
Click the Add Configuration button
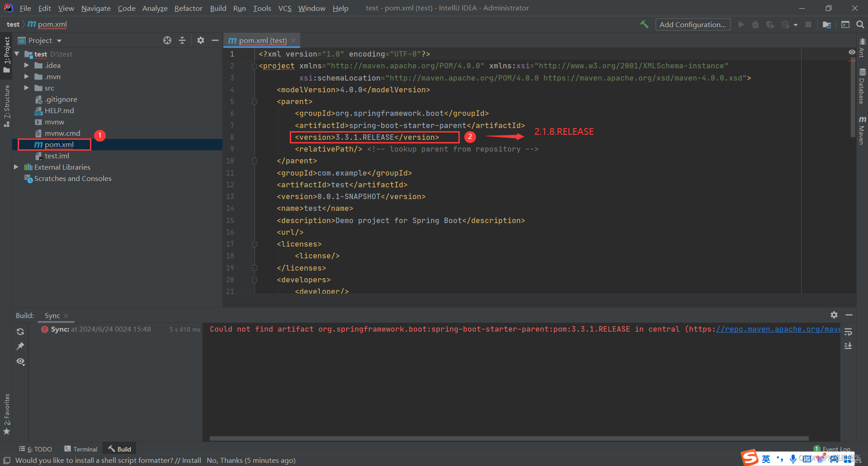pos(693,24)
